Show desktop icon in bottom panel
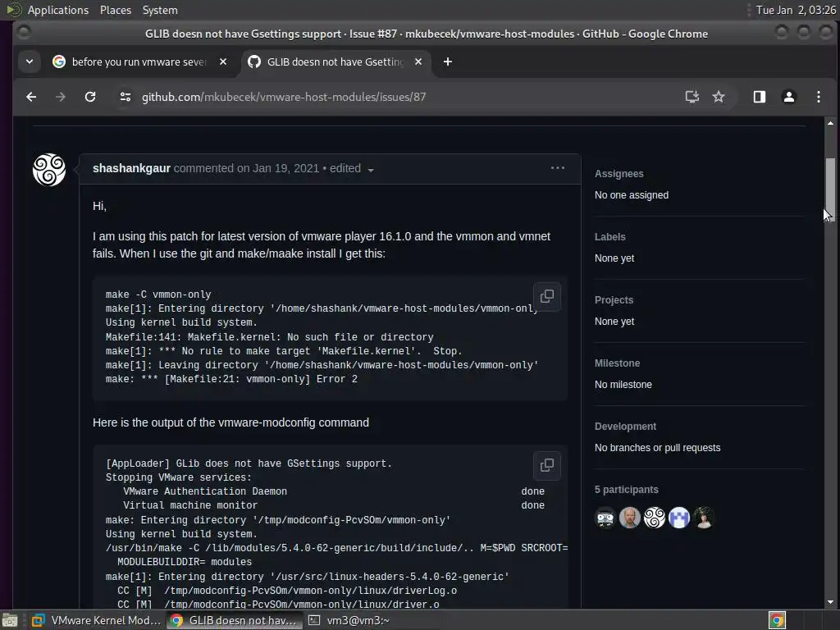840x630 pixels. click(x=10, y=620)
